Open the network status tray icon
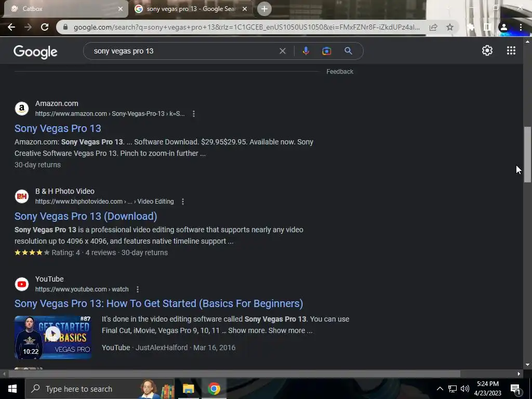The height and width of the screenshot is (399, 532). pyautogui.click(x=453, y=389)
